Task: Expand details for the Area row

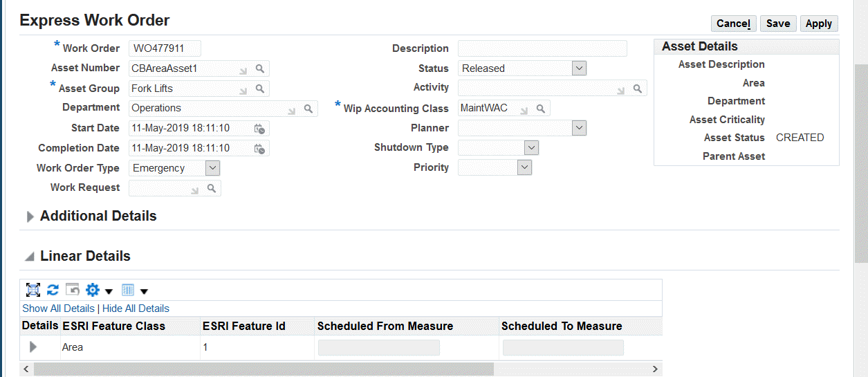Action: [33, 347]
